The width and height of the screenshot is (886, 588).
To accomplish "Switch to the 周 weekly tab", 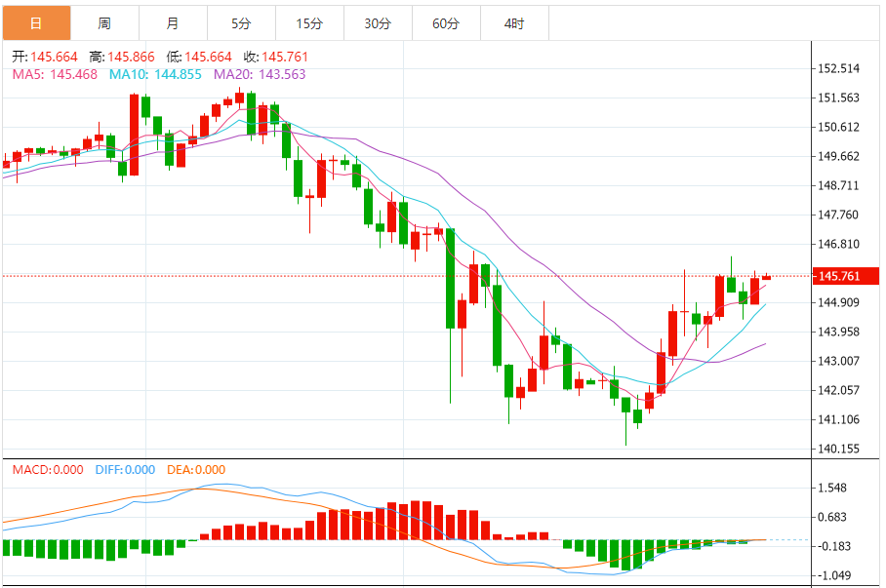I will click(104, 23).
